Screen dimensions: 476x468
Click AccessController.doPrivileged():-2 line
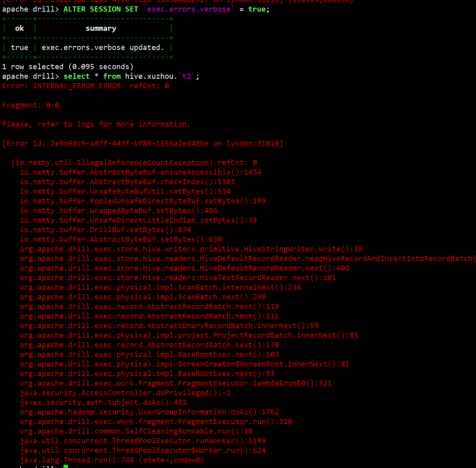125,393
